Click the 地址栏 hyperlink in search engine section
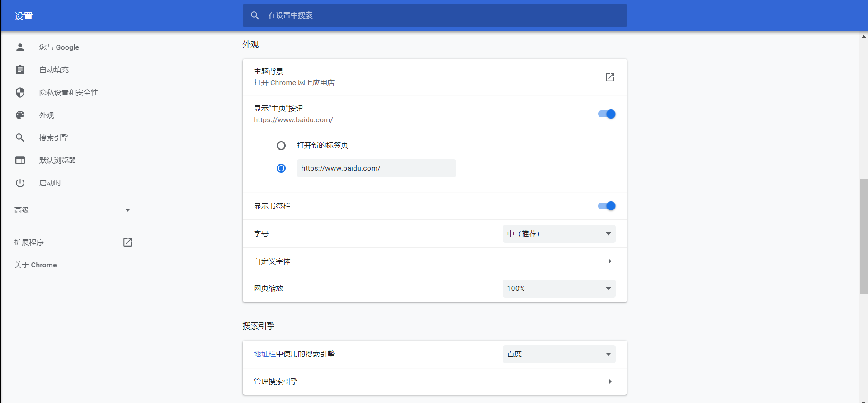 click(264, 354)
